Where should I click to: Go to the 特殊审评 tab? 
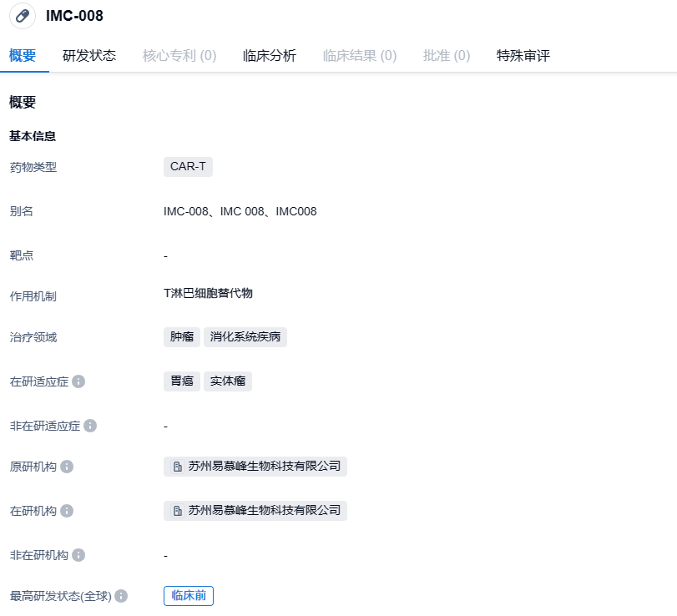click(523, 56)
